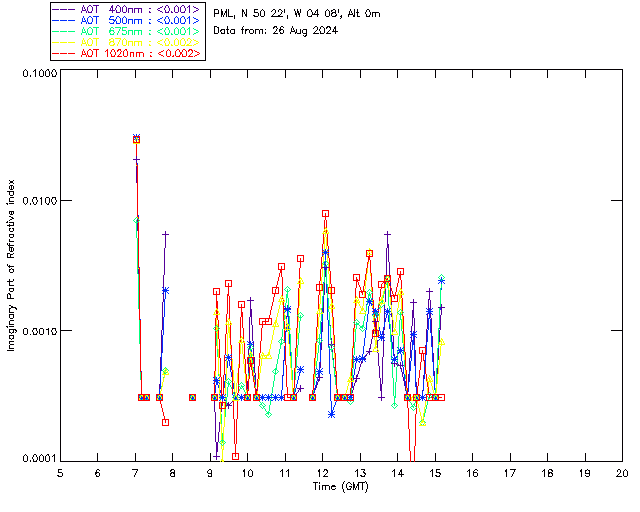The image size is (640, 512).
Task: Click the x-axis tick label 18
Action: coord(547,473)
